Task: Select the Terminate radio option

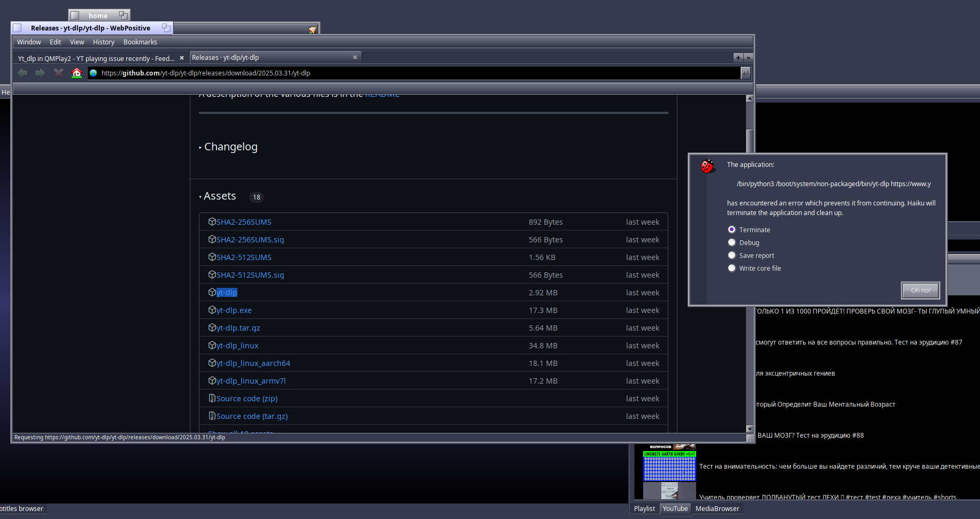Action: (x=732, y=230)
